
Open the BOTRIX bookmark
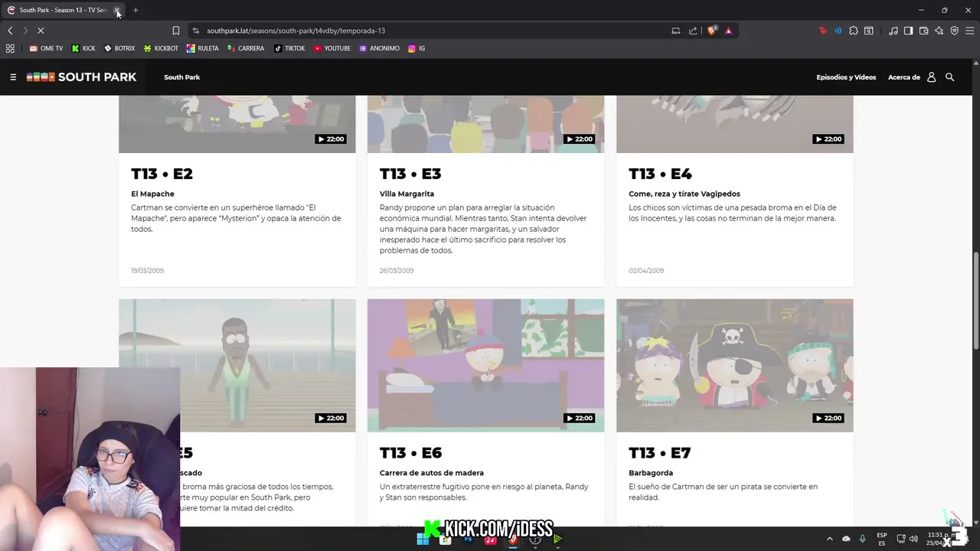(x=119, y=48)
